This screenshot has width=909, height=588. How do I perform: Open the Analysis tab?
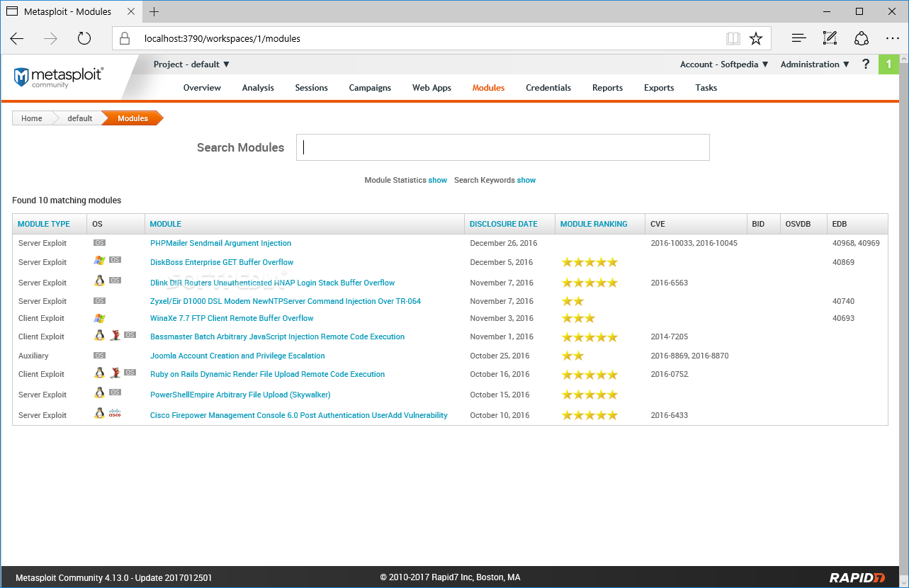258,88
